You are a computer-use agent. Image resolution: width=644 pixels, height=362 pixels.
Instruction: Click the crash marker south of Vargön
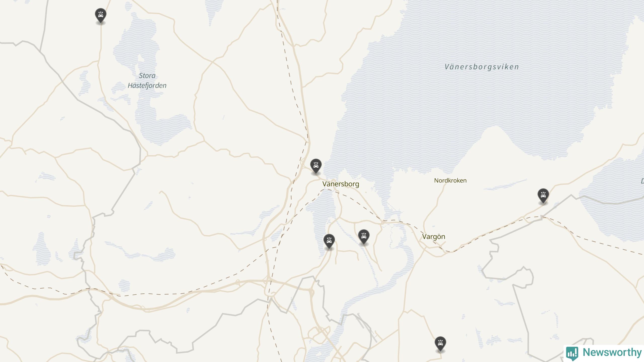click(x=440, y=344)
